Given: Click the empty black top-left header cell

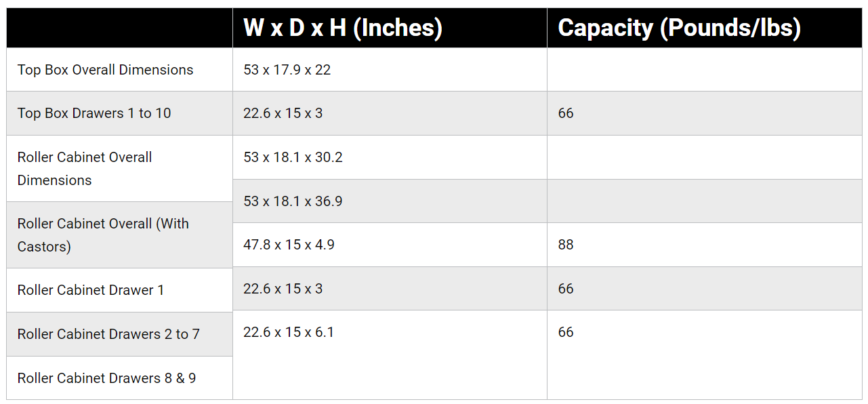Looking at the screenshot, I should [x=120, y=28].
